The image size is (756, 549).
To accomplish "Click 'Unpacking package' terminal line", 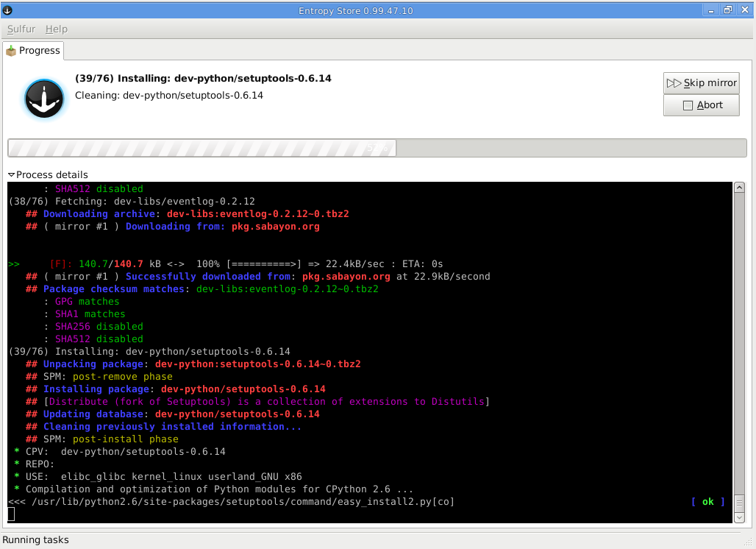I will coord(193,364).
